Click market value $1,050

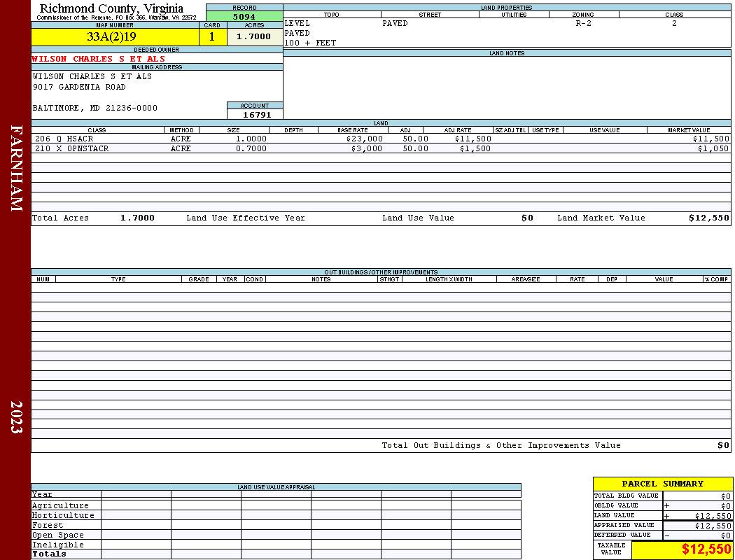pyautogui.click(x=713, y=148)
